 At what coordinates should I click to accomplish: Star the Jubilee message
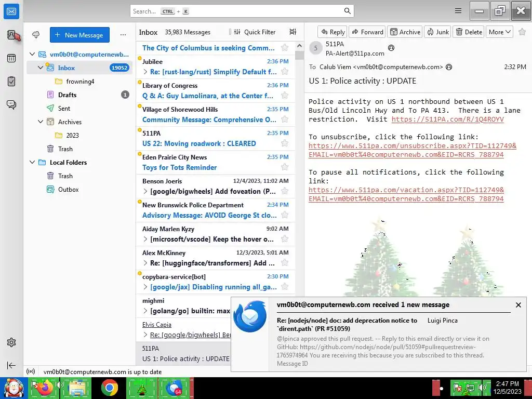(285, 72)
